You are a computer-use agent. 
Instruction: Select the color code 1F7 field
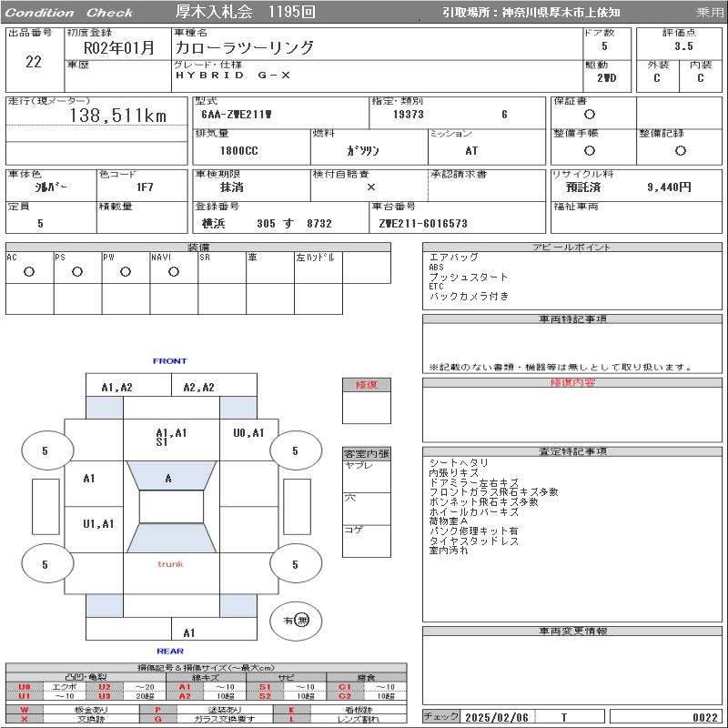[x=144, y=187]
